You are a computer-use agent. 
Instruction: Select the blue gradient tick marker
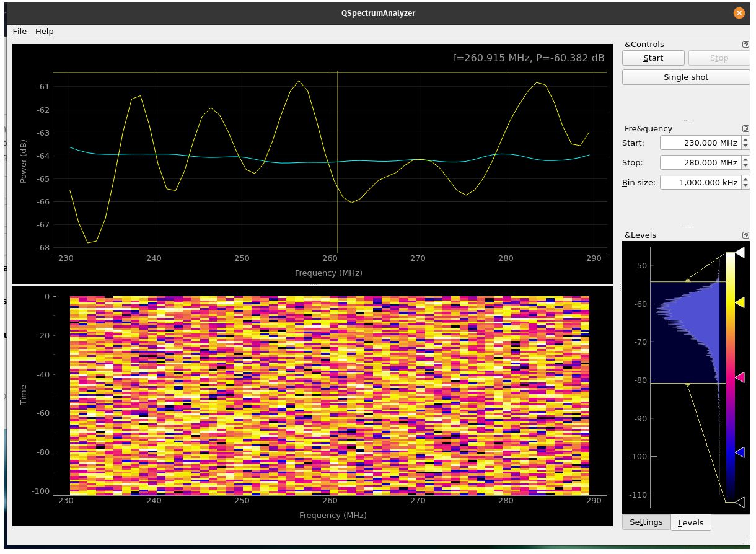(739, 452)
